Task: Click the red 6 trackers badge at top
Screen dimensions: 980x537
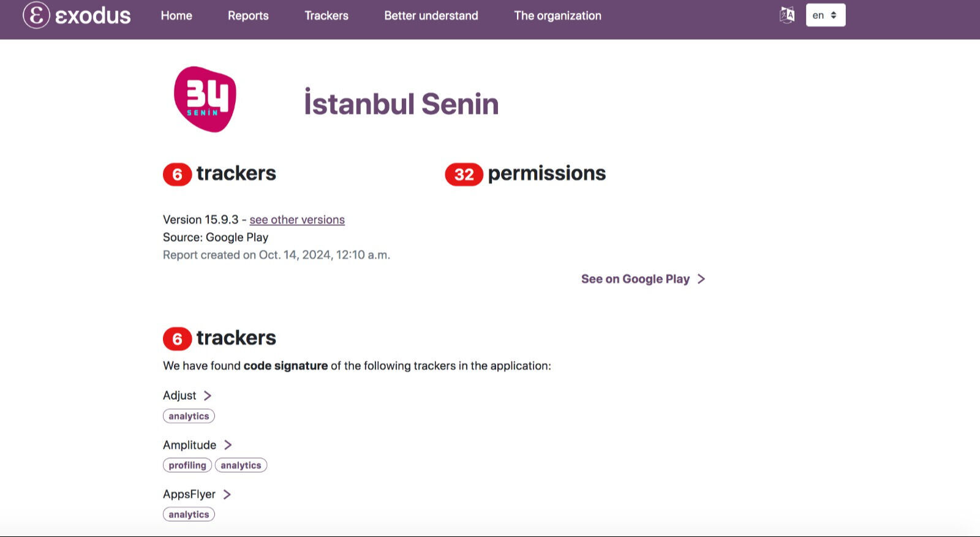Action: [177, 175]
